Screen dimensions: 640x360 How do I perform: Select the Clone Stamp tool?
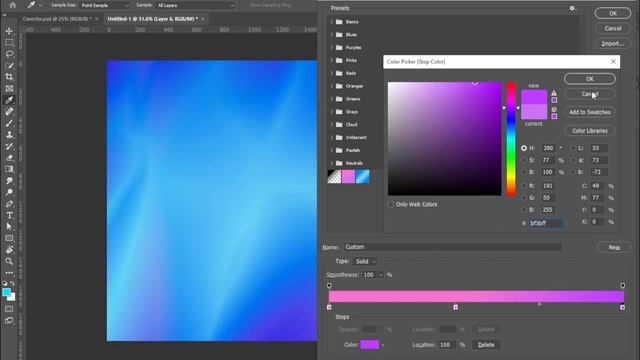click(x=9, y=134)
